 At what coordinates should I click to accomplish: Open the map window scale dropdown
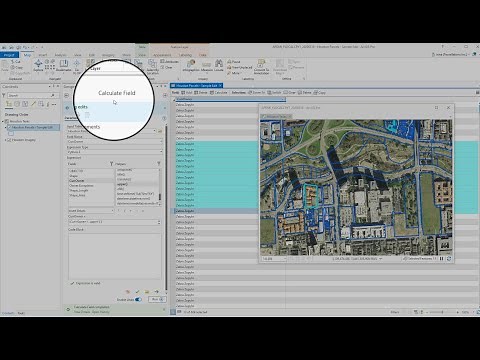pos(284,259)
